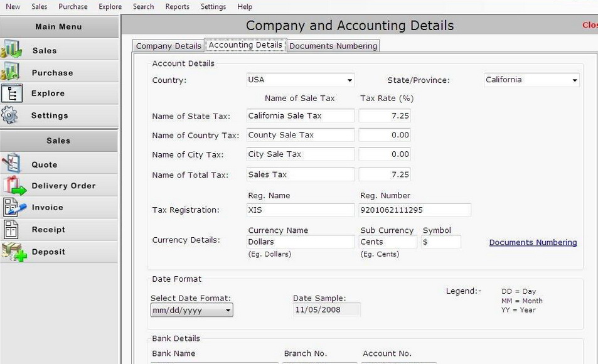Click the Delivery Order gift icon
598x364 pixels.
(14, 185)
